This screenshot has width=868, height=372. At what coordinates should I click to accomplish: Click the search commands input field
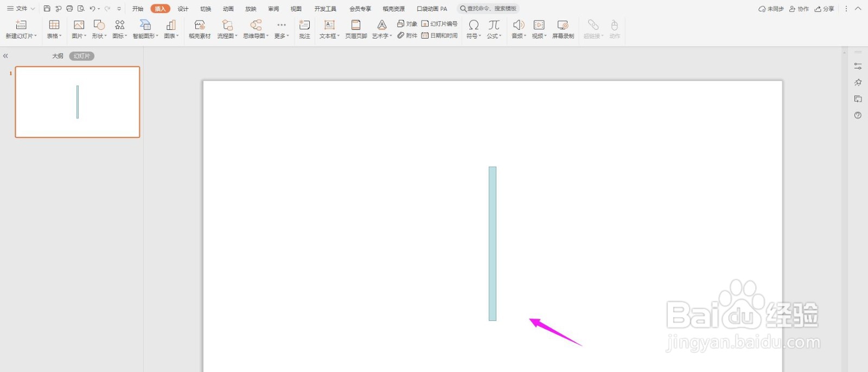pos(488,9)
